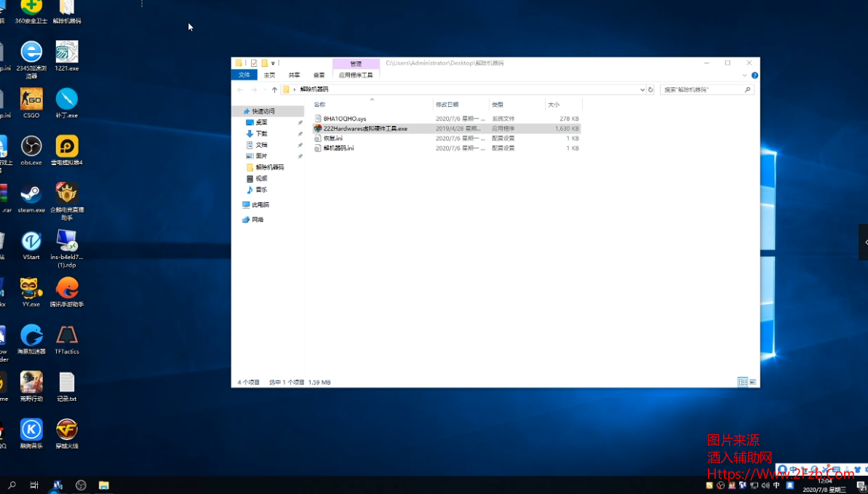Open 音乐 in the navigation pane
868x494 pixels.
(x=261, y=189)
